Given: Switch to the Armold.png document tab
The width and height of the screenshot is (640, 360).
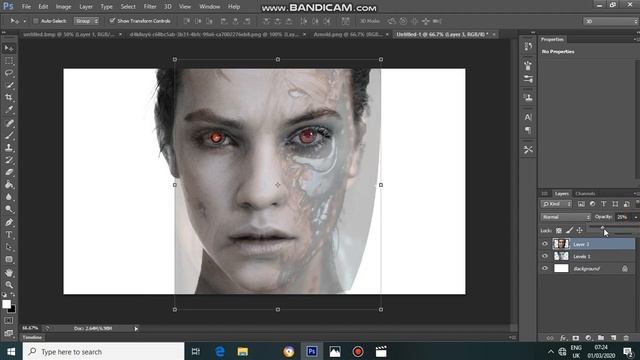Looking at the screenshot, I should click(x=348, y=35).
